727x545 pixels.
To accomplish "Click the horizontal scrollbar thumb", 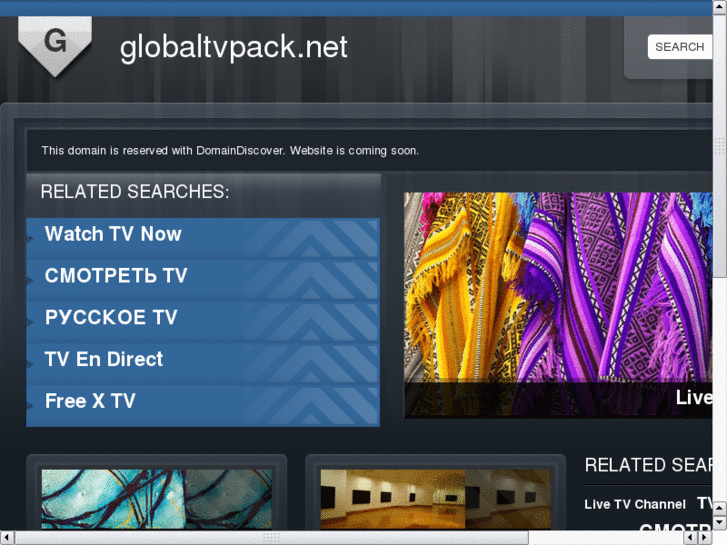I will click(x=271, y=538).
